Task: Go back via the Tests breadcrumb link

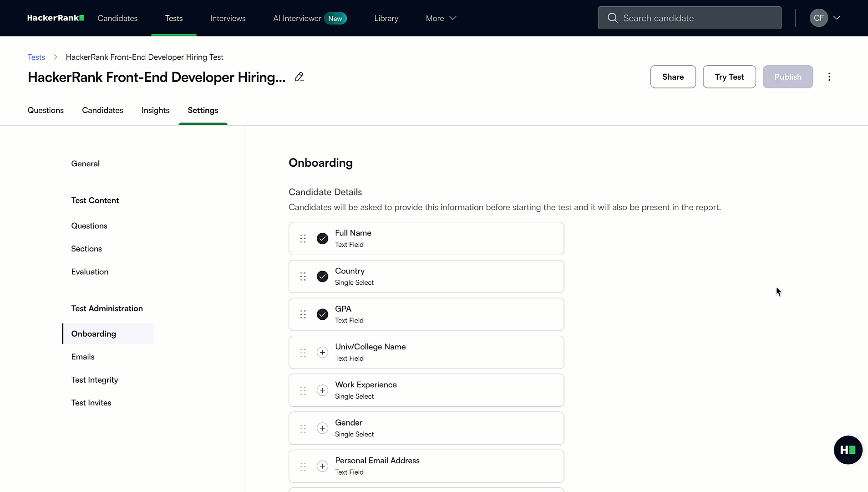Action: coord(36,57)
